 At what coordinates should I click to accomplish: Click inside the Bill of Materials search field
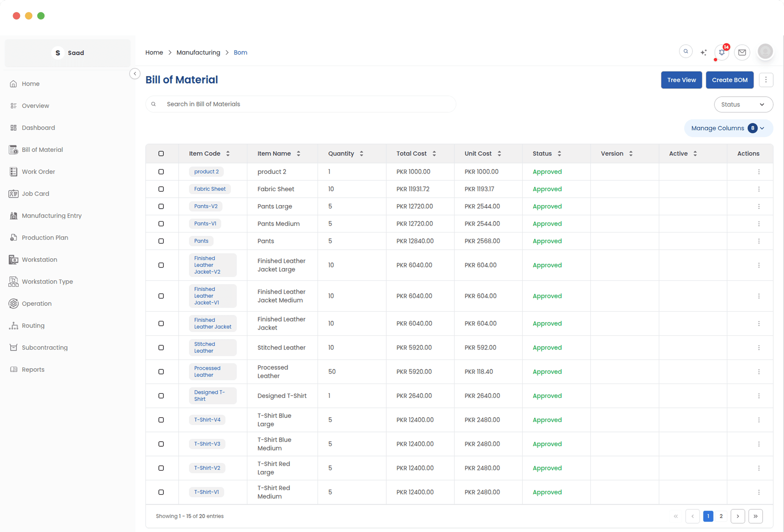click(x=301, y=104)
